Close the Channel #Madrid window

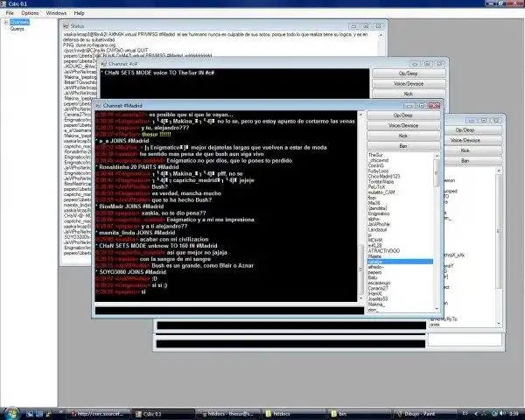coord(434,106)
